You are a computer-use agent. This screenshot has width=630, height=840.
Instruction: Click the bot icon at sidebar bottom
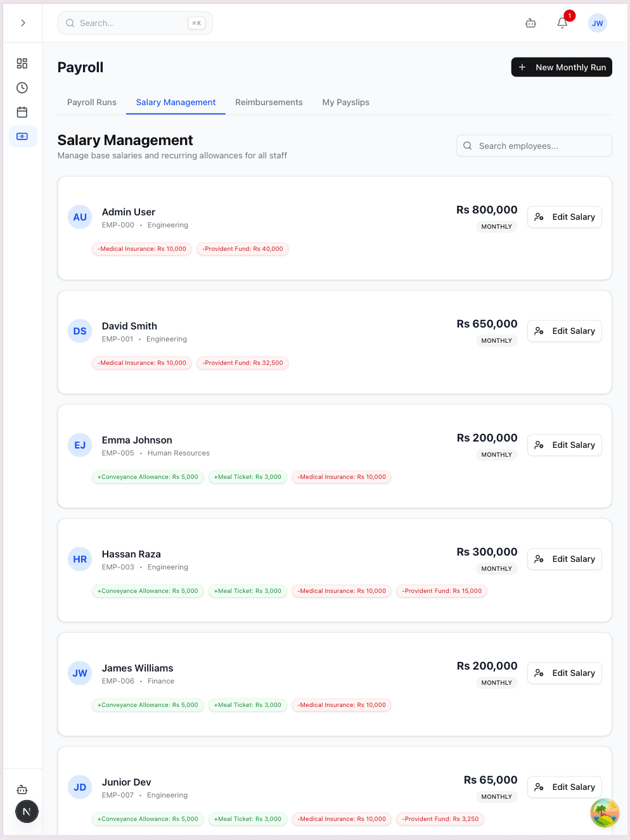pos(22,789)
